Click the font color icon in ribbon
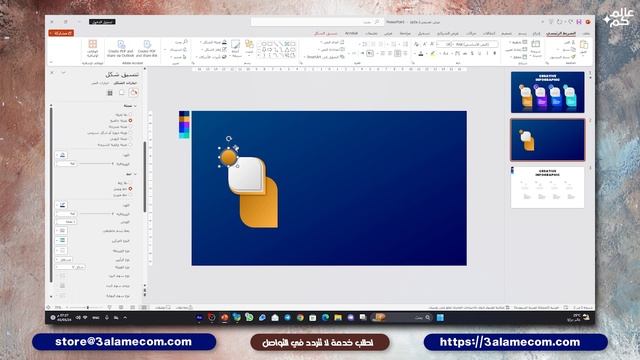Image resolution: width=640 pixels, height=360 pixels. (x=421, y=53)
